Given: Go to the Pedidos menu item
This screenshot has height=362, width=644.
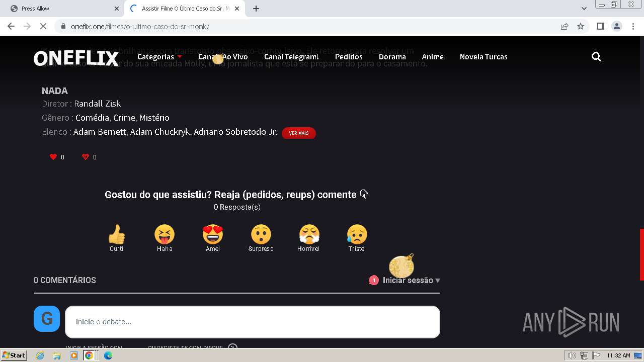Looking at the screenshot, I should click(x=349, y=57).
